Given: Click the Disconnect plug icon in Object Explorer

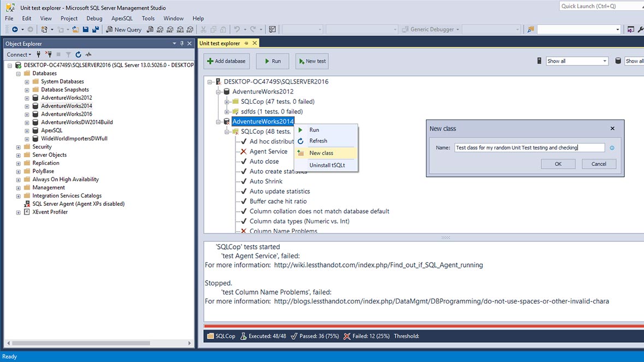Looking at the screenshot, I should pos(49,54).
